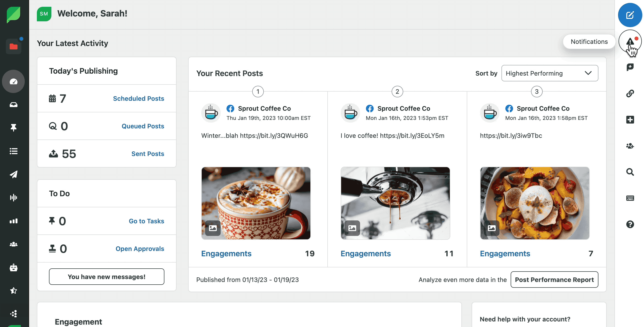Screen dimensions: 644x327
Task: Open Publishing via the paper plane icon
Action: click(14, 174)
